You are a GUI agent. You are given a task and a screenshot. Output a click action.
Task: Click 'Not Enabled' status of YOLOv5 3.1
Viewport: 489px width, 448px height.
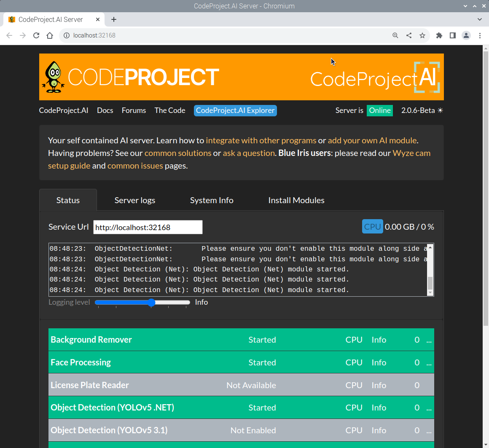253,431
